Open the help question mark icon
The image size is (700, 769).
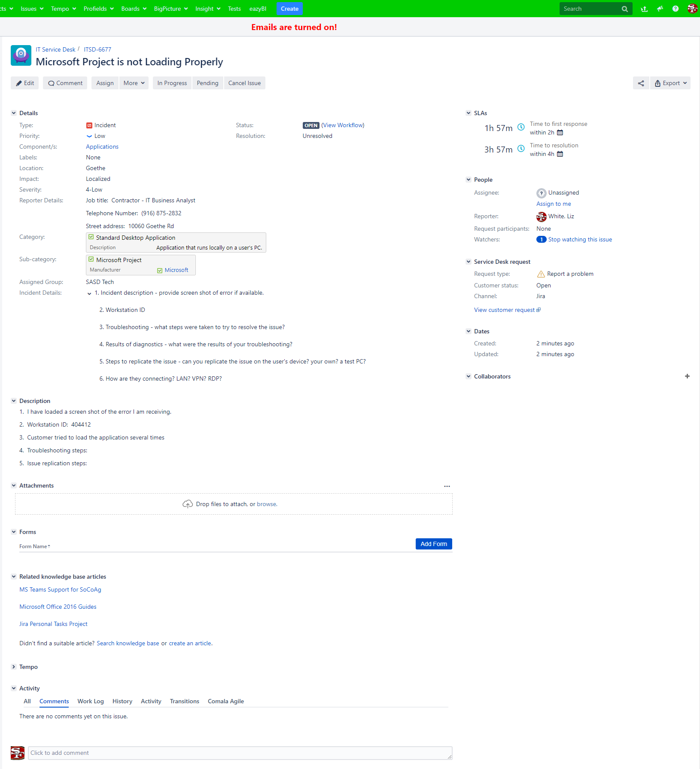(x=676, y=9)
